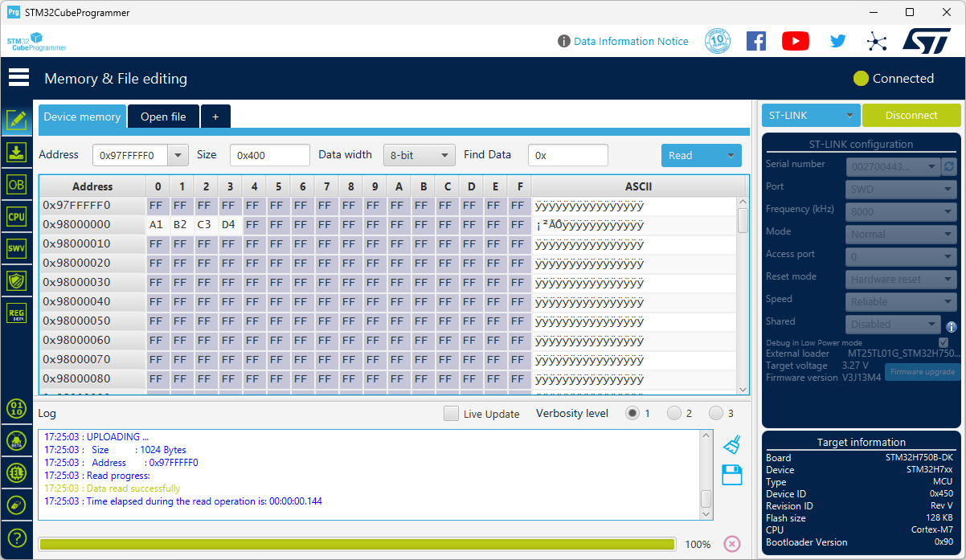This screenshot has height=560, width=966.
Task: Open the Data width dropdown
Action: [419, 154]
